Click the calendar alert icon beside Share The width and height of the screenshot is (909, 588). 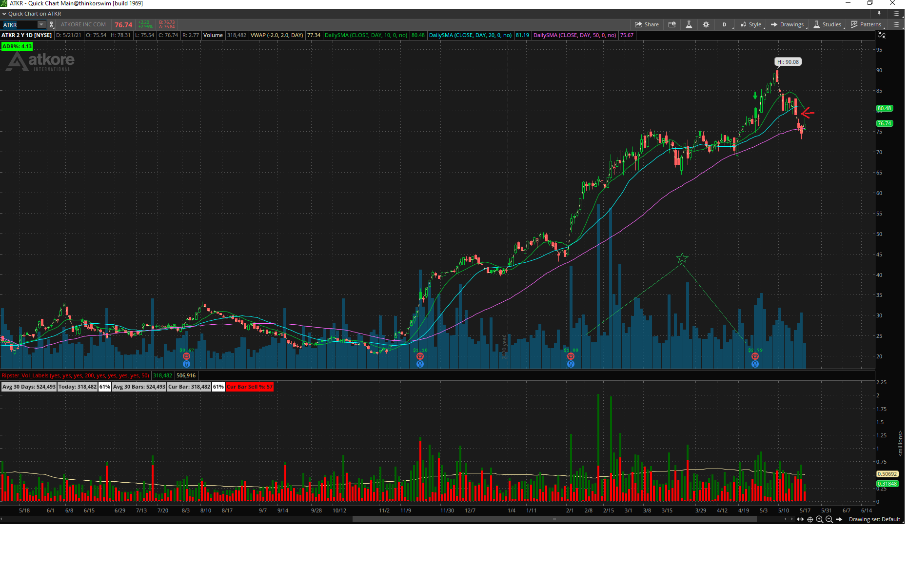pyautogui.click(x=672, y=24)
